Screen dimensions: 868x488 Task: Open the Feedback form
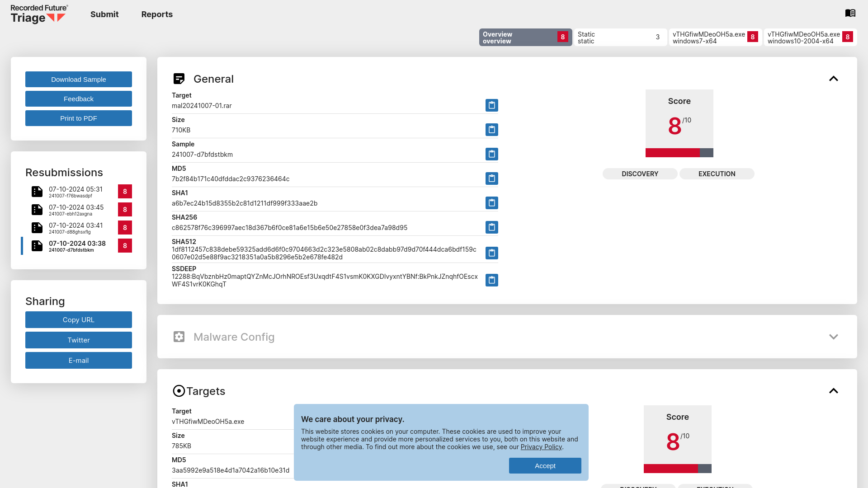(79, 99)
